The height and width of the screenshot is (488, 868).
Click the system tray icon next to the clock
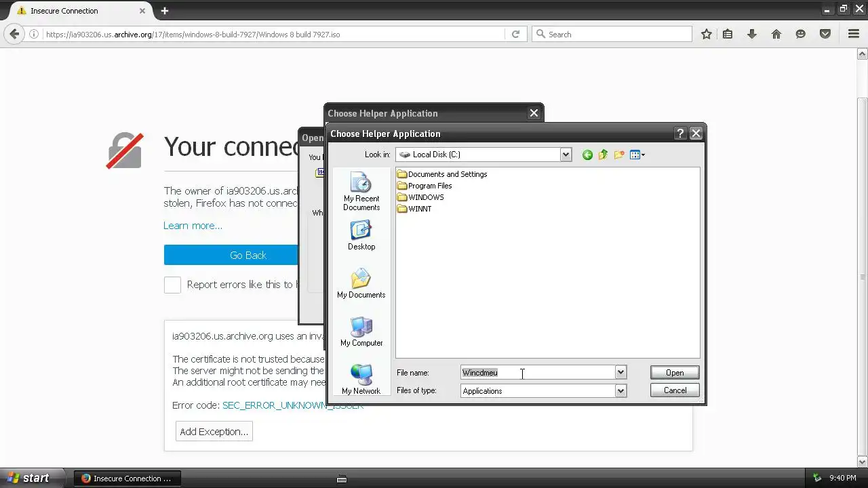[817, 478]
